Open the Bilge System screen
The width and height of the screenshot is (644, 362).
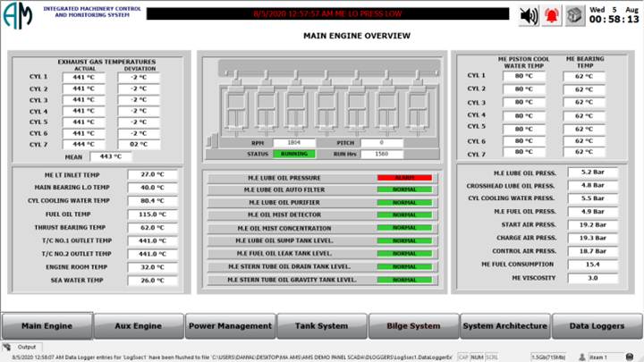(412, 326)
